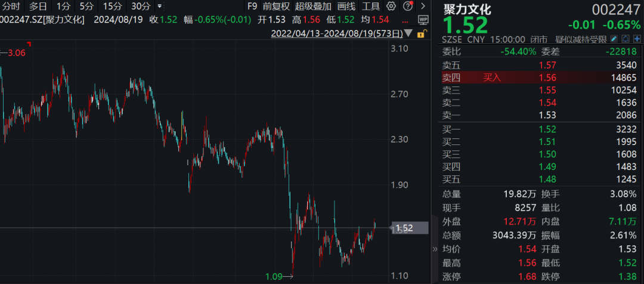The image size is (644, 284).
Task: Expand more time periods dropdown after 30分
Action: click(159, 7)
